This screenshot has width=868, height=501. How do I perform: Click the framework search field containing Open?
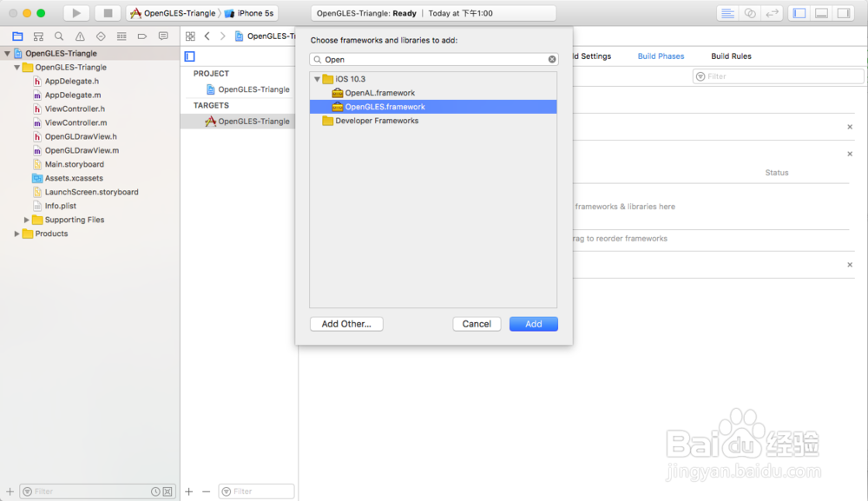point(433,59)
